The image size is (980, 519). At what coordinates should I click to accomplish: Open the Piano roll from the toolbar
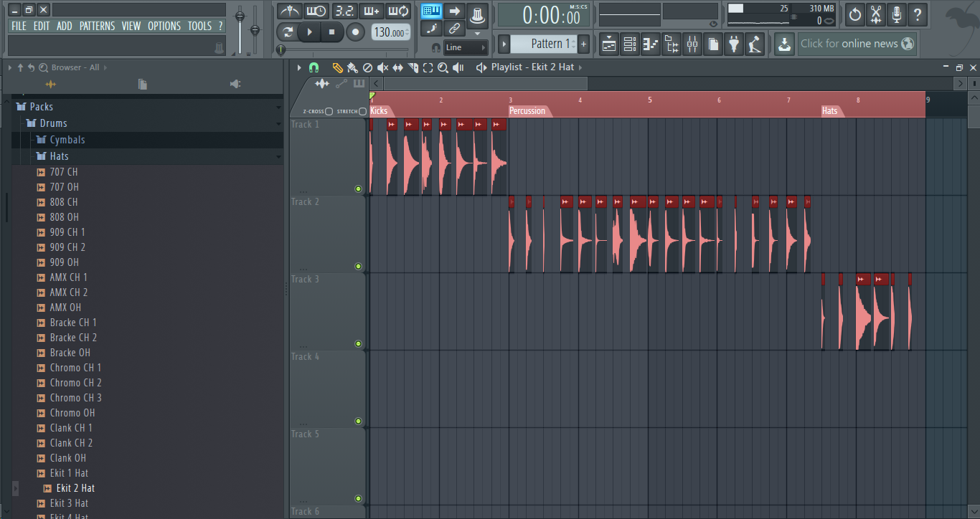point(650,44)
